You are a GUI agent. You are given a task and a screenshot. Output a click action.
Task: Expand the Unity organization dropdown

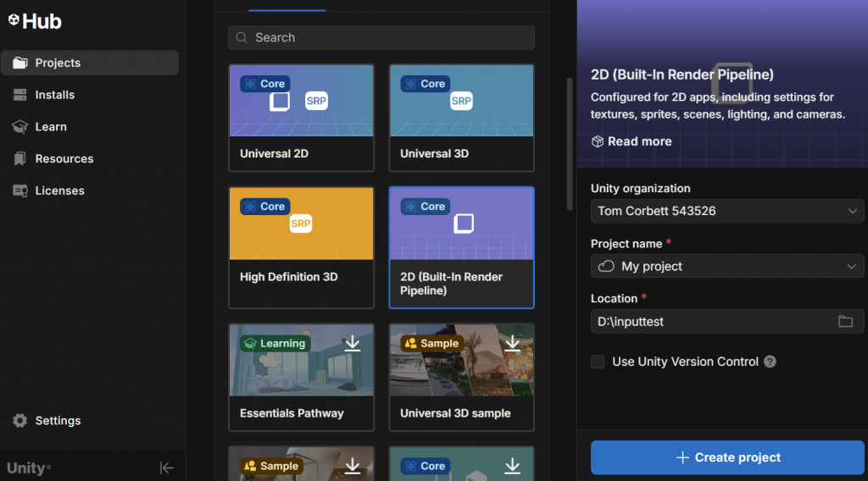(852, 211)
